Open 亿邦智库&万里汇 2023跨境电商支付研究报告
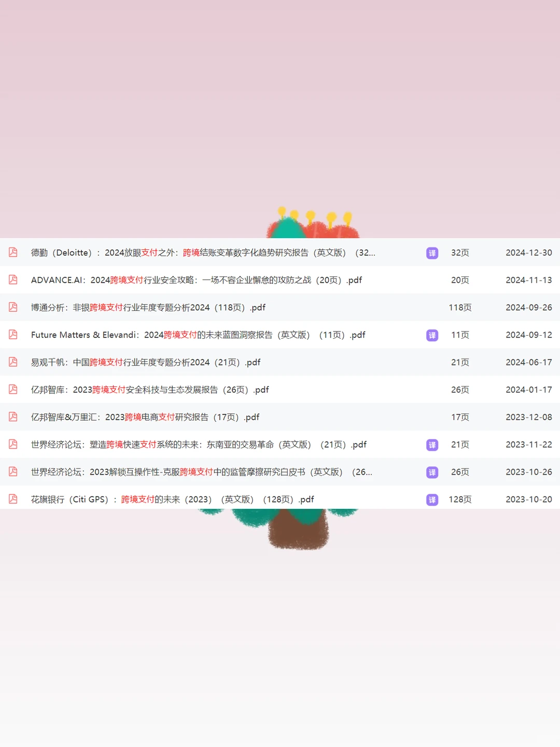 [145, 417]
